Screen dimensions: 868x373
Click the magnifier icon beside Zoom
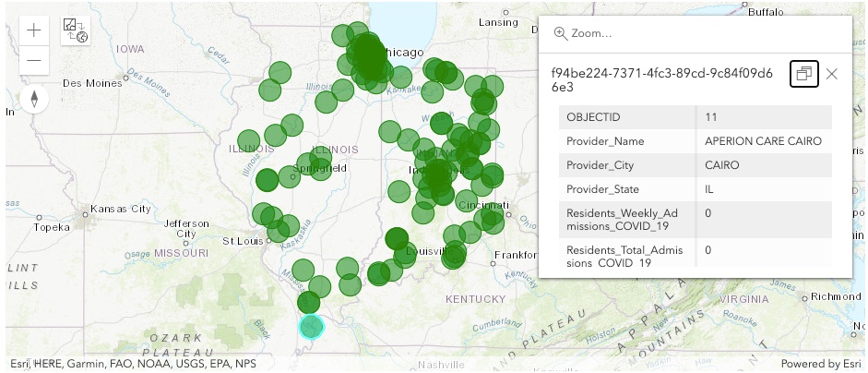[560, 33]
